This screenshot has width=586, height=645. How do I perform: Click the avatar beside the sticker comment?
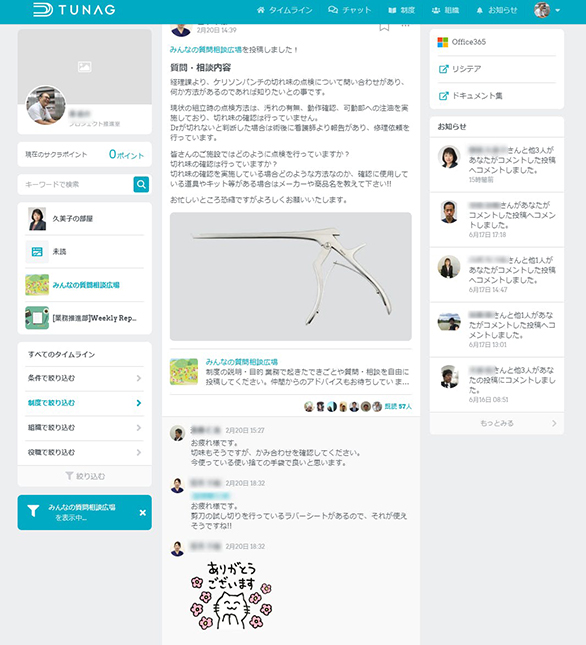point(177,549)
